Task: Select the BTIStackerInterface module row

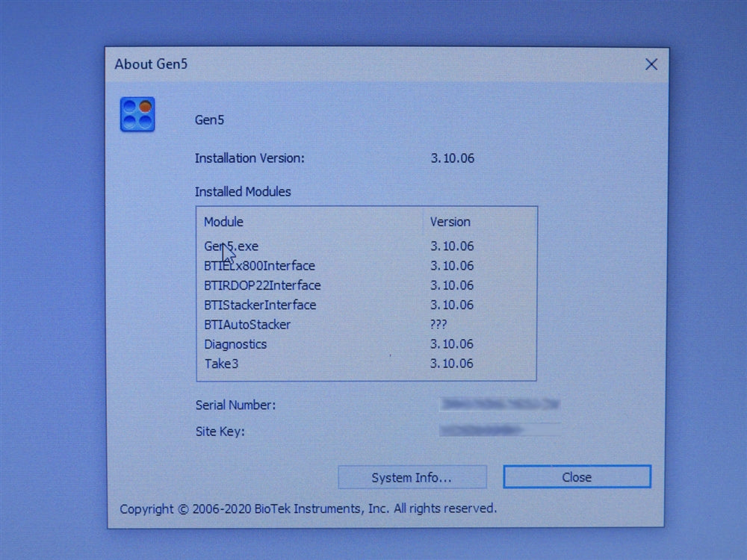Action: click(366, 305)
